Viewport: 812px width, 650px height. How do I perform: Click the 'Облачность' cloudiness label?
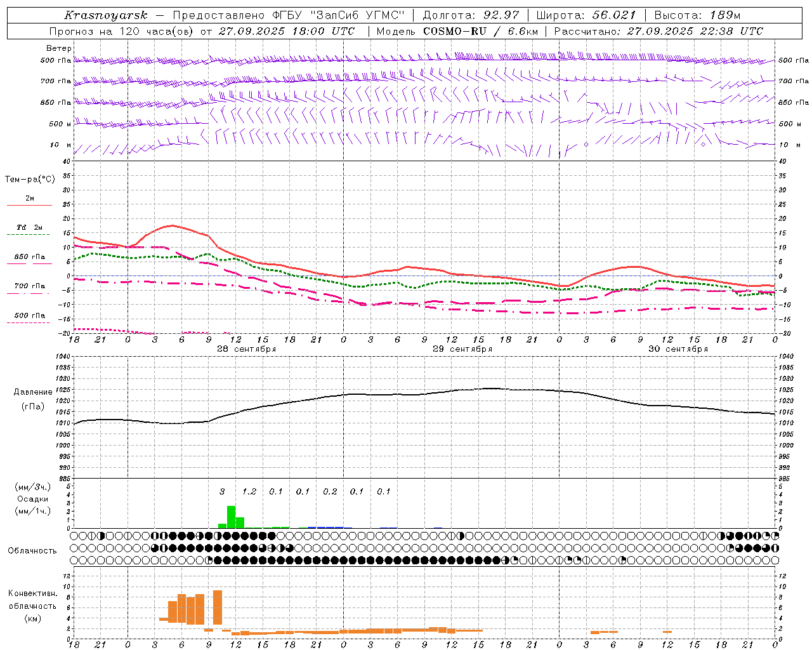pos(32,551)
